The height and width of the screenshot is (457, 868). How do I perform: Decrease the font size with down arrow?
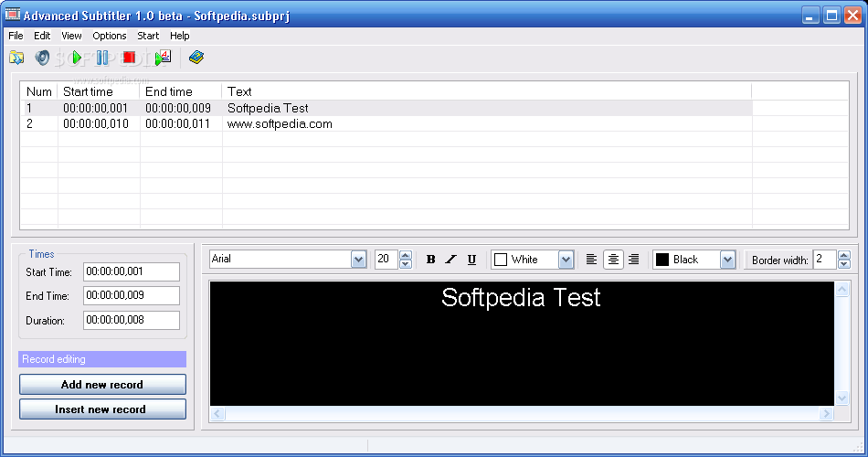(405, 264)
